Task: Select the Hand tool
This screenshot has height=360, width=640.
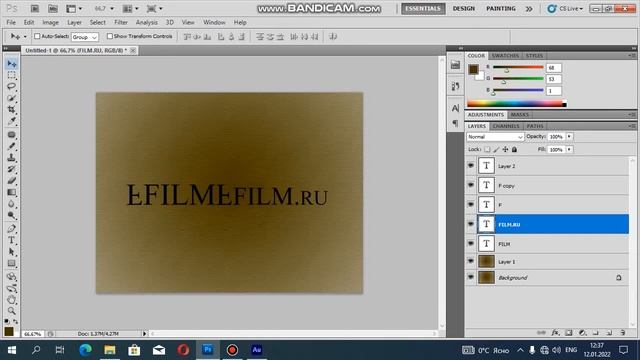Action: pos(11,300)
